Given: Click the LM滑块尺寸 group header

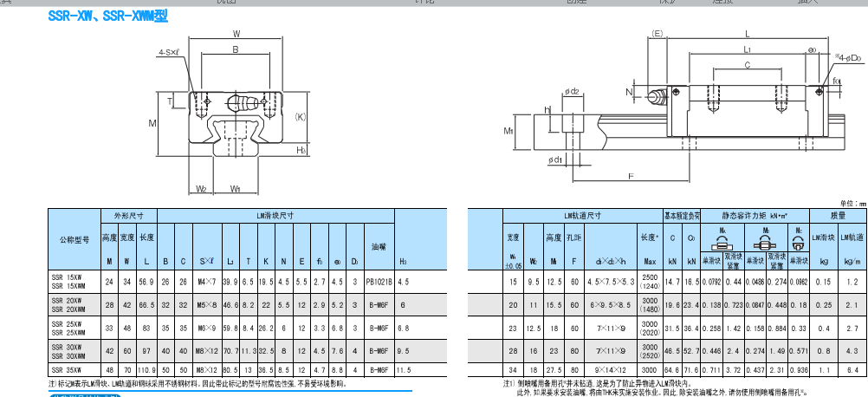Looking at the screenshot, I should (275, 216).
